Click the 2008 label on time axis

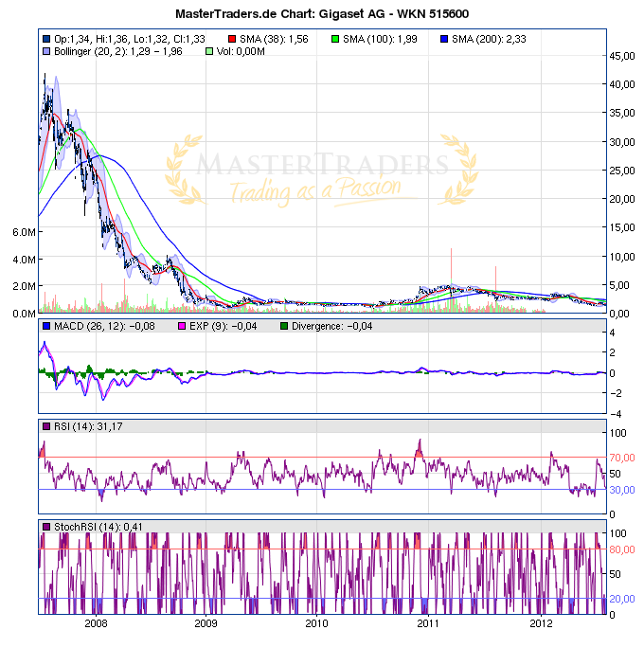coord(96,623)
